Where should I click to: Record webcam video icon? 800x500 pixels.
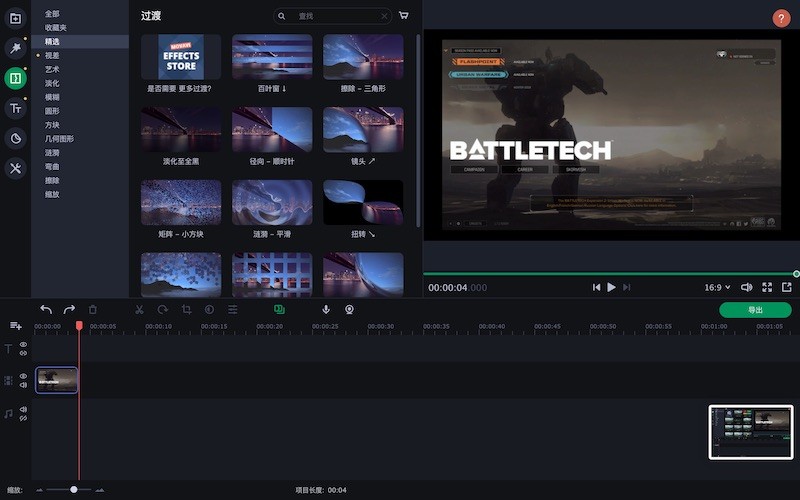click(x=349, y=309)
